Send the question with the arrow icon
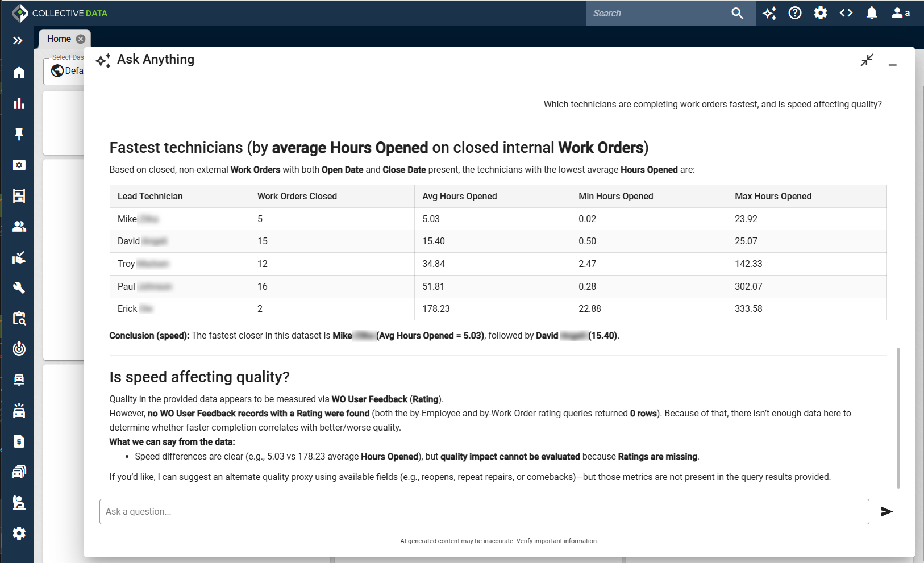 click(886, 512)
